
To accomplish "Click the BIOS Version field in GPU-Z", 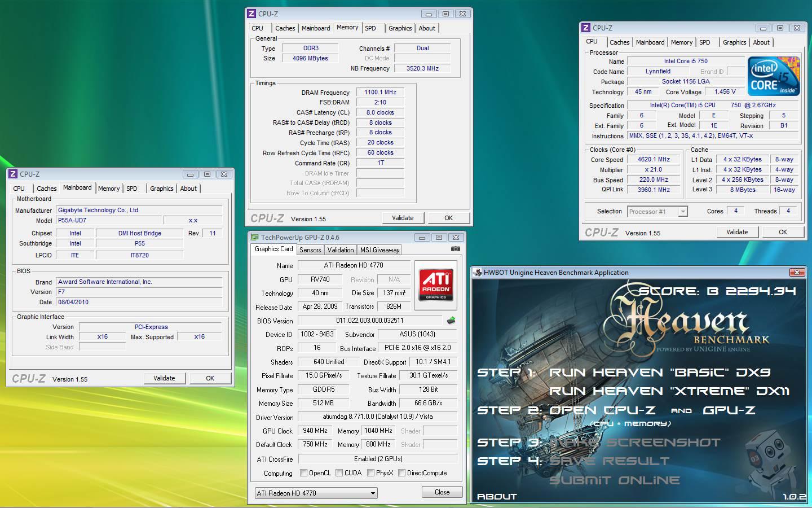I will click(370, 321).
